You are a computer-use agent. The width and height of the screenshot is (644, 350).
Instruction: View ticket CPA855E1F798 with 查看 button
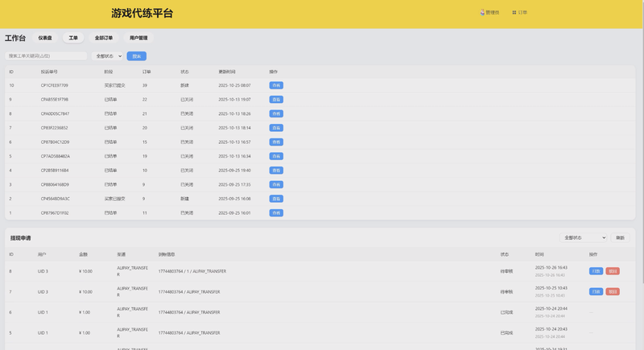point(276,99)
